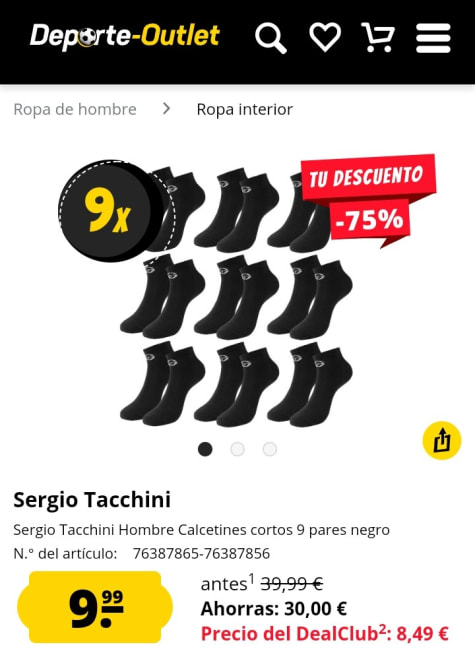Click the Sergio Tacchini brand link
The image size is (475, 653).
(x=92, y=499)
